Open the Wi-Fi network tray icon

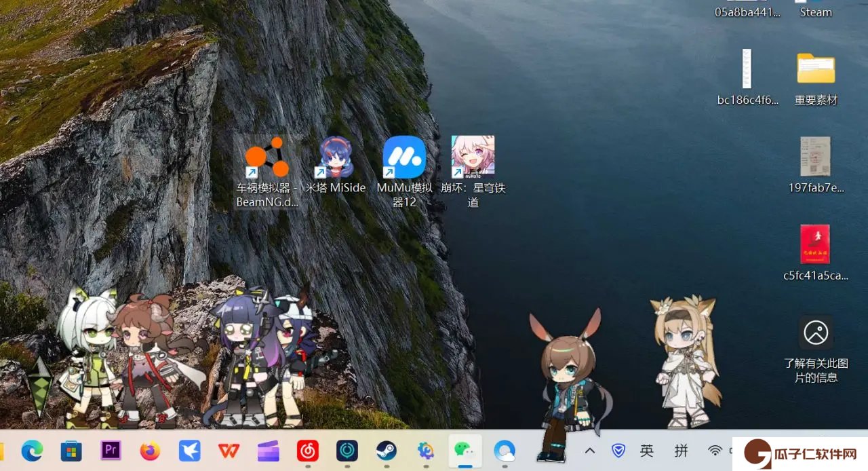click(715, 451)
